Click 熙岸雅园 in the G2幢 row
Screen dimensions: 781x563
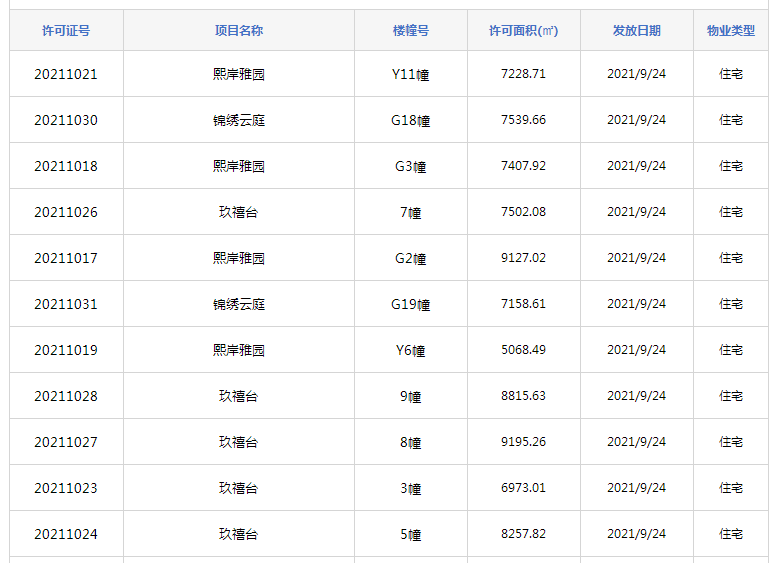(x=239, y=258)
